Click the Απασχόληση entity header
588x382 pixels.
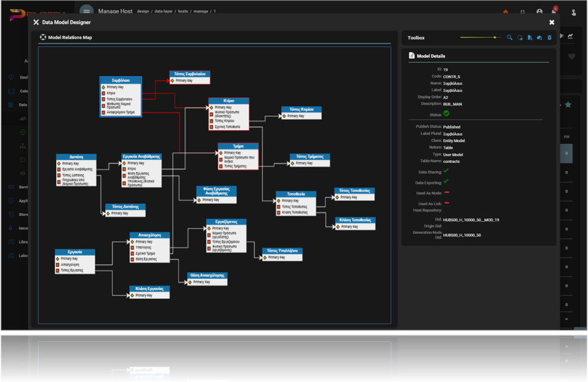coord(150,235)
